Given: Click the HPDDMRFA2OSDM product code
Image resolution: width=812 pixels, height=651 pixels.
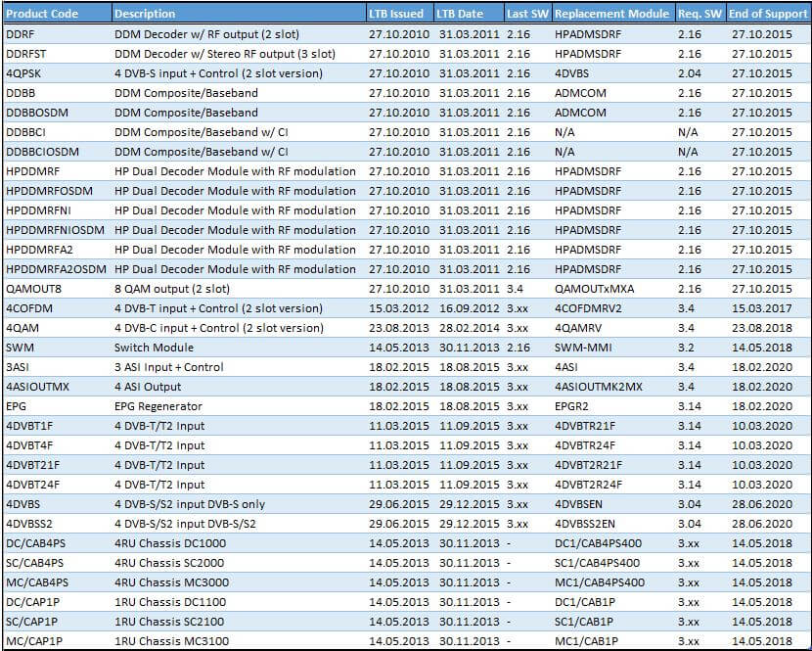Looking at the screenshot, I should [x=56, y=269].
